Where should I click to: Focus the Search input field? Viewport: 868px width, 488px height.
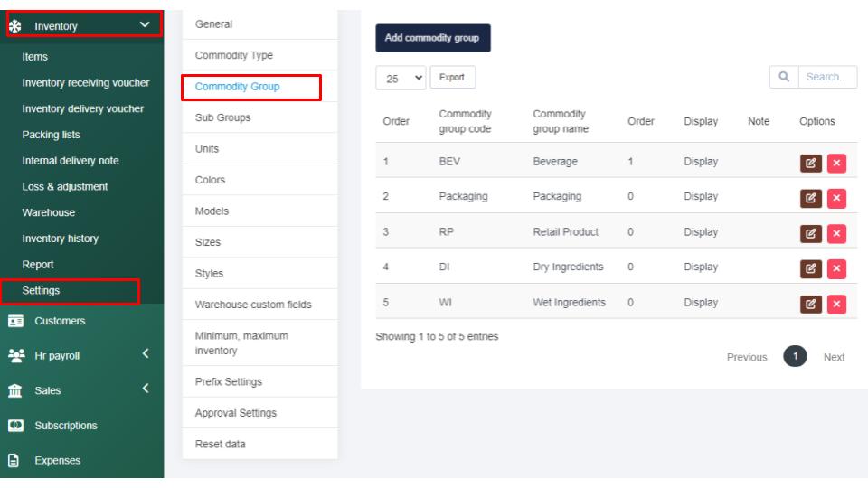825,77
